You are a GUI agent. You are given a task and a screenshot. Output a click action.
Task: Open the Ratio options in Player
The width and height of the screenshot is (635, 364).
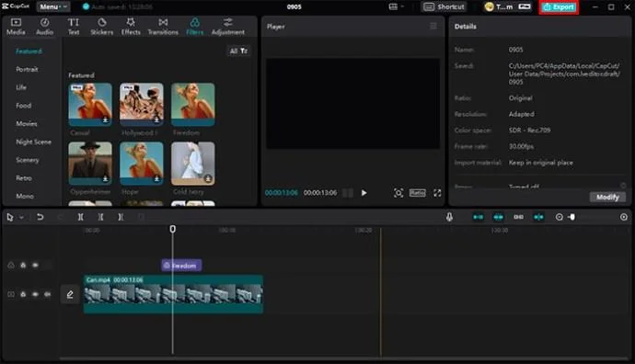point(417,193)
